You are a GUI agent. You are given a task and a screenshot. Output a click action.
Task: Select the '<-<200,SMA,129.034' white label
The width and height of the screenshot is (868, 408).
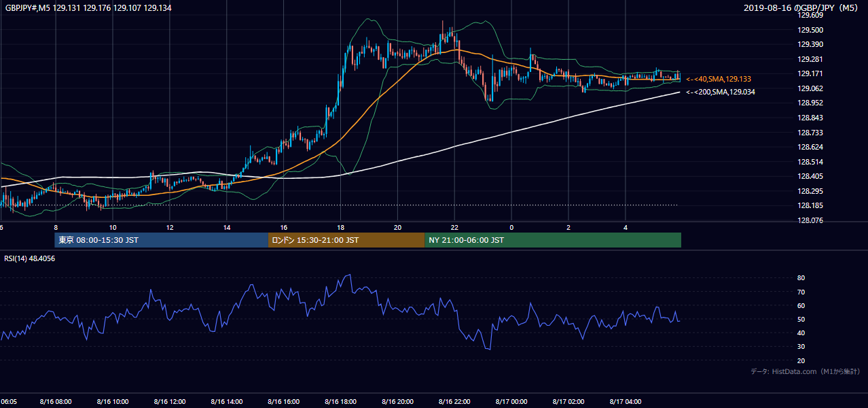point(721,92)
